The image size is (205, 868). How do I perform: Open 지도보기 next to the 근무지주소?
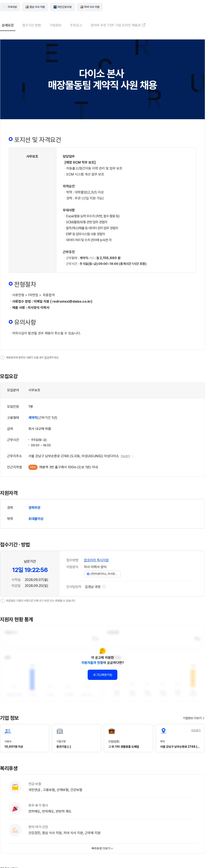[x=125, y=456]
